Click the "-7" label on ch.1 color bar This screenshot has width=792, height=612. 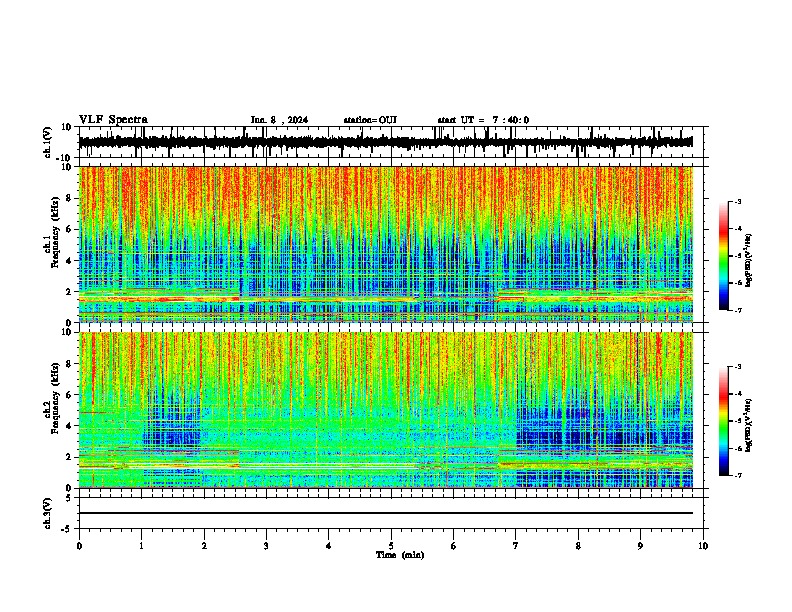738,310
